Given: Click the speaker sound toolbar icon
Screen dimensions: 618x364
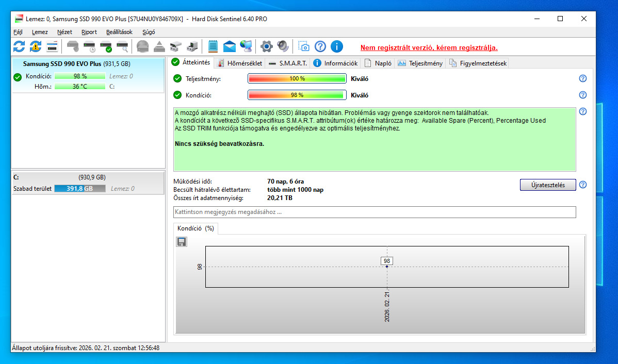Looking at the screenshot, I should (283, 46).
